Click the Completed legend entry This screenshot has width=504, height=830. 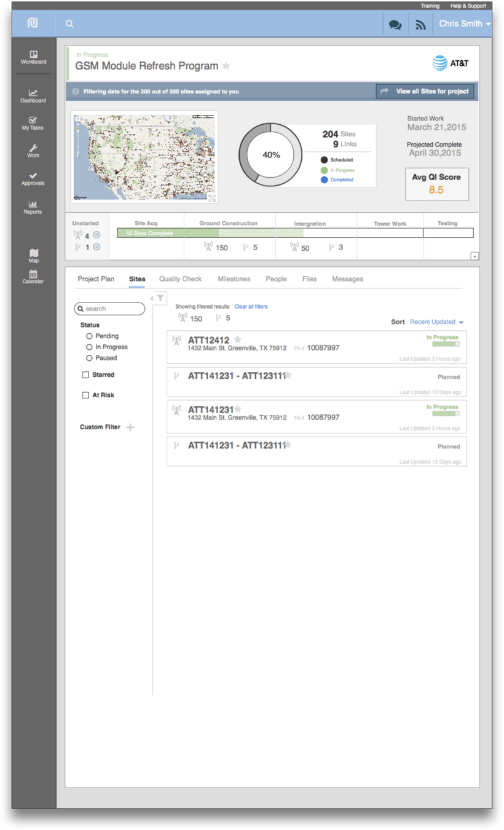(337, 180)
